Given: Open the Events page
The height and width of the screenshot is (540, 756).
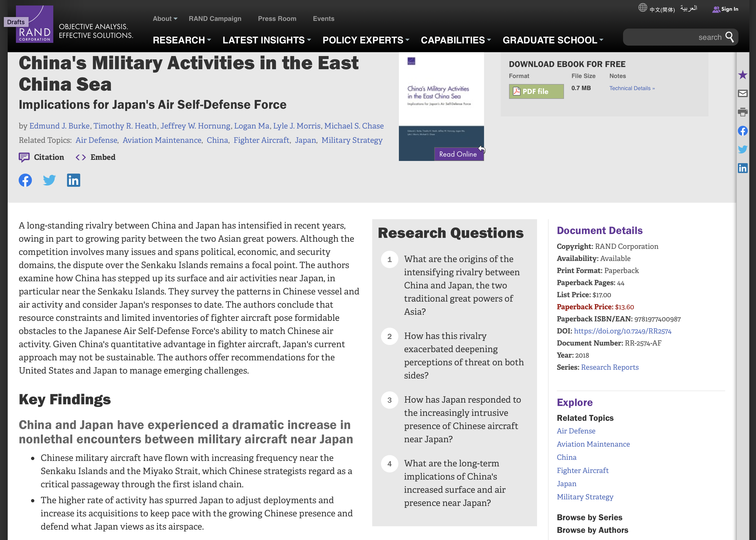Looking at the screenshot, I should tap(323, 19).
